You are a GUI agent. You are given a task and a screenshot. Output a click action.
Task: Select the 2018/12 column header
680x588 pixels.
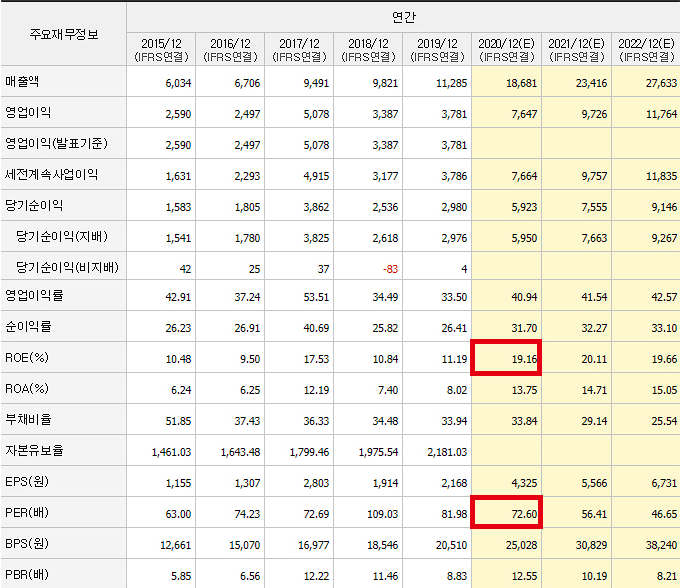coord(368,50)
